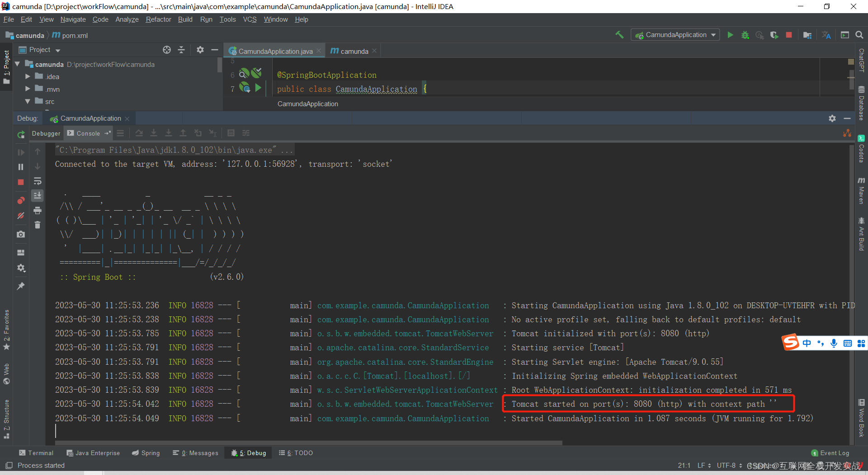The image size is (868, 475).
Task: Take a thread dump via camera icon
Action: point(21,234)
